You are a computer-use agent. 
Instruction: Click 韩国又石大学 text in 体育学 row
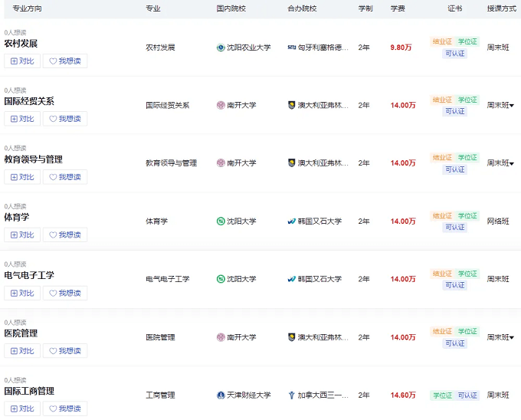point(319,221)
